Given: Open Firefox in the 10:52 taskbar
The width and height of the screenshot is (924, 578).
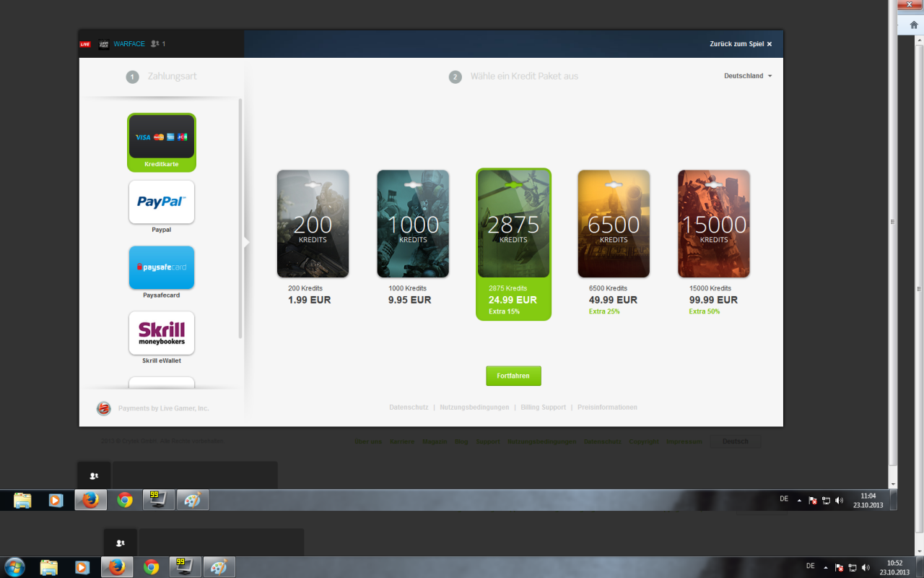Looking at the screenshot, I should coord(116,567).
